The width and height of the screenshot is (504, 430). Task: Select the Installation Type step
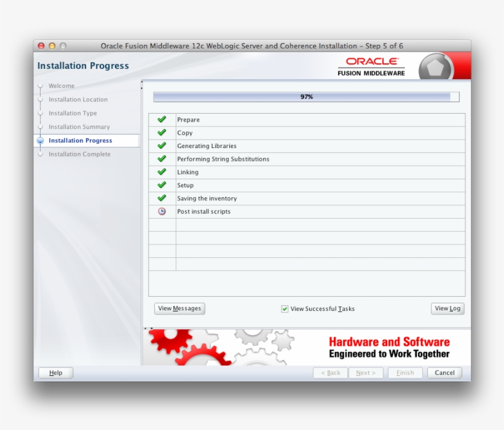(x=73, y=114)
